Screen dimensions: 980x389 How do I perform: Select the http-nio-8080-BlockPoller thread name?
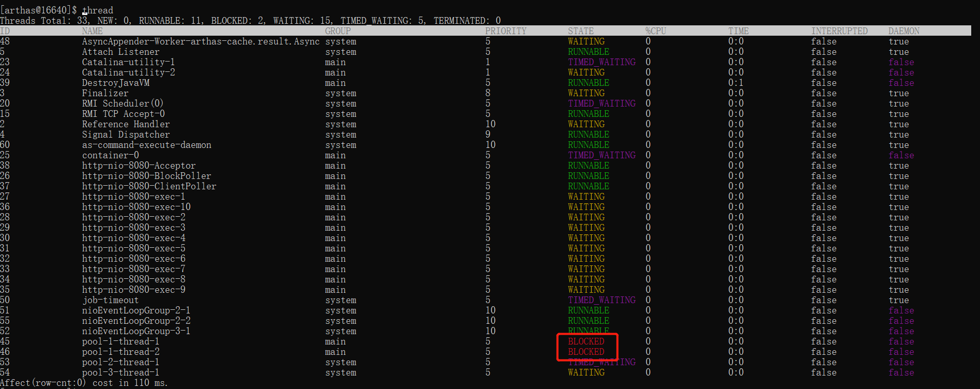[147, 176]
